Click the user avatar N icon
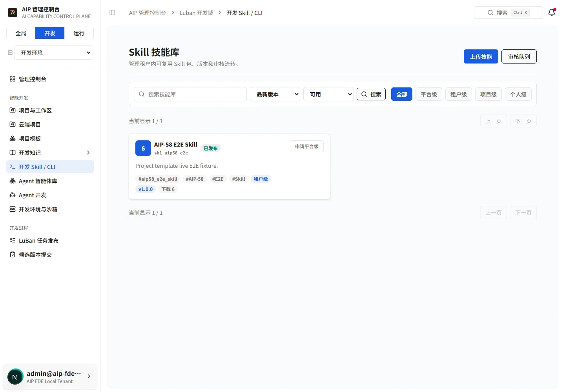The height and width of the screenshot is (392, 565). (x=15, y=377)
